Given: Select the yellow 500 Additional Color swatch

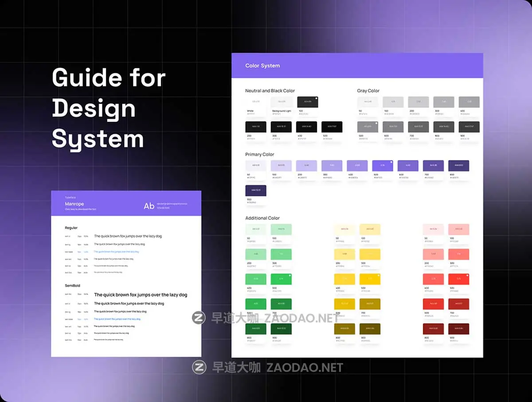Looking at the screenshot, I should tap(370, 279).
